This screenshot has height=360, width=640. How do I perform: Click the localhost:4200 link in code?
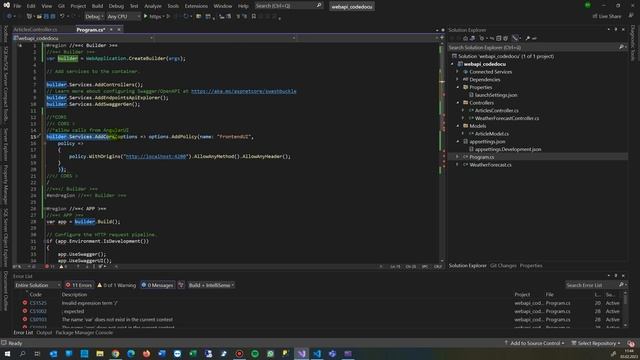(x=156, y=156)
